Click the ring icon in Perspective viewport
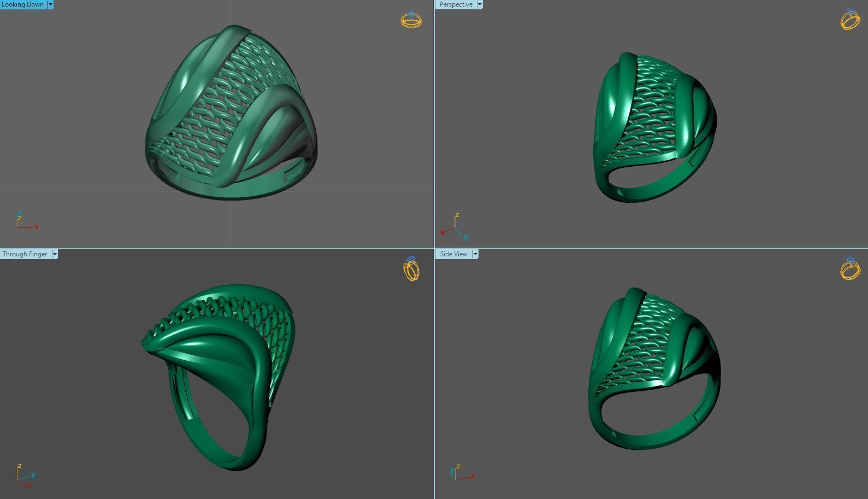 pos(850,19)
